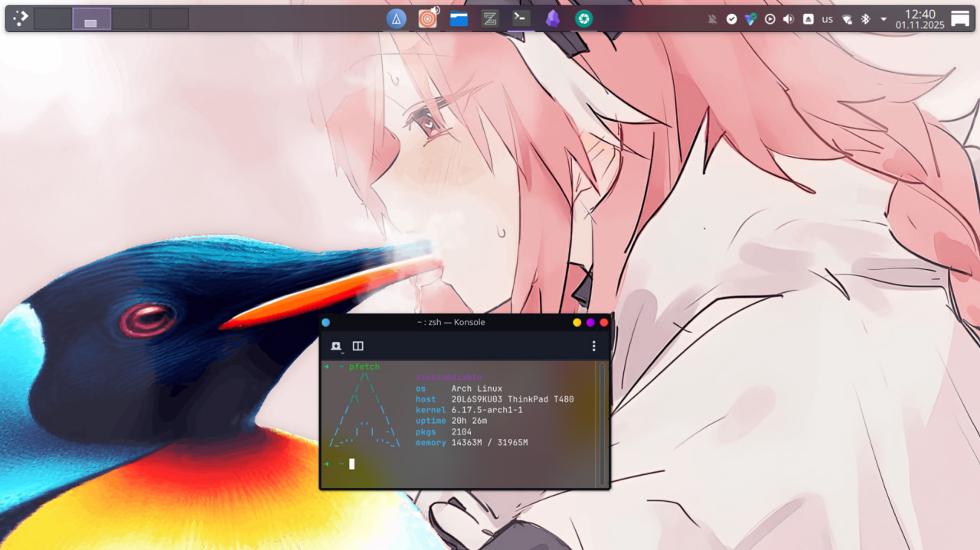Open the Zed editor taskbar icon

[490, 19]
